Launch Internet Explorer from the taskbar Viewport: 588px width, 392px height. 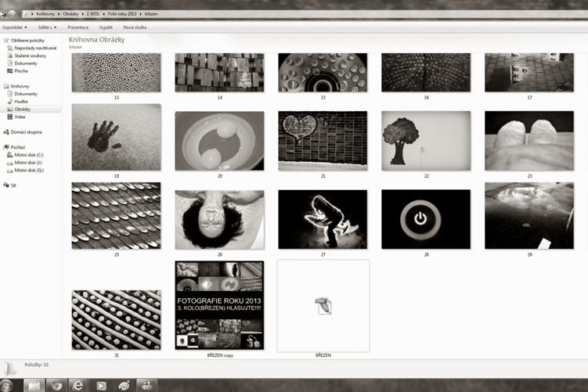(78, 385)
